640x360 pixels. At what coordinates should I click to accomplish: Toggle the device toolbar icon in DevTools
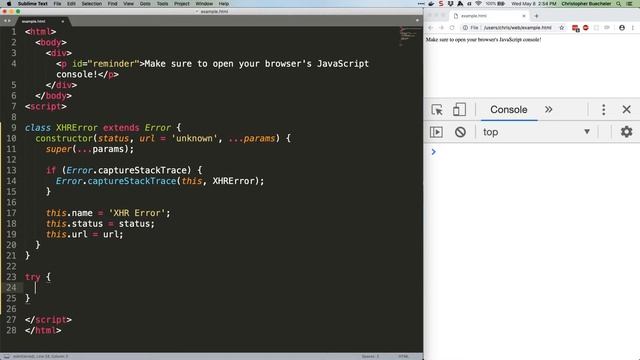(459, 109)
